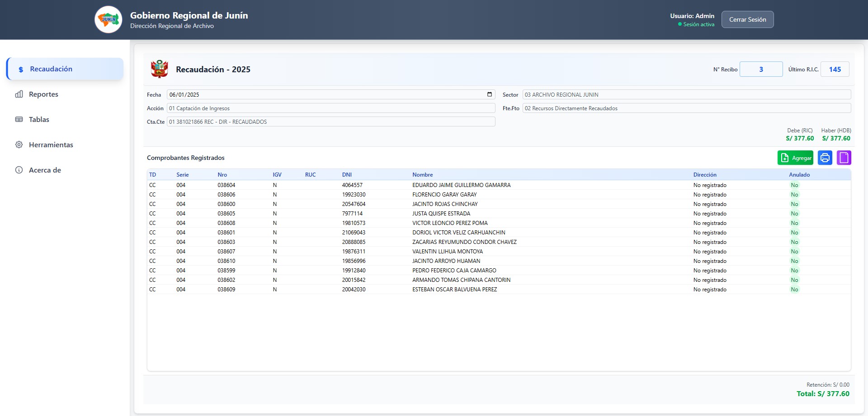868x416 pixels.
Task: Click the Anulado 'No' badge for receipt 038609
Action: pyautogui.click(x=794, y=290)
